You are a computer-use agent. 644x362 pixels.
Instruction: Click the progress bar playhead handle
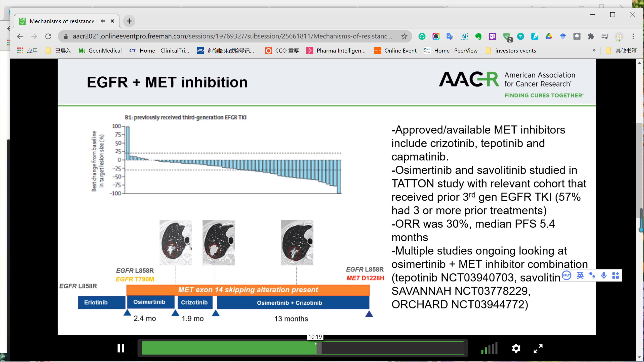319,348
